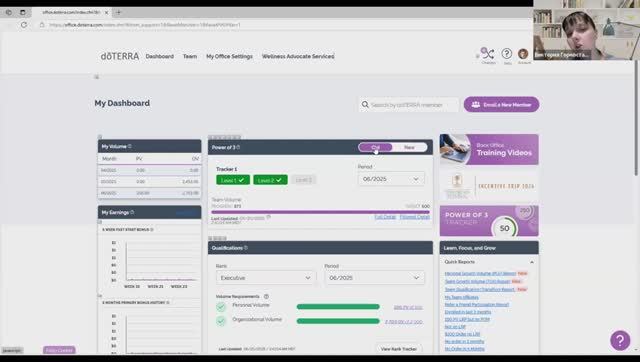Open the Power of 3 info icon
Viewport: 640px width, 362px height.
[x=238, y=147]
